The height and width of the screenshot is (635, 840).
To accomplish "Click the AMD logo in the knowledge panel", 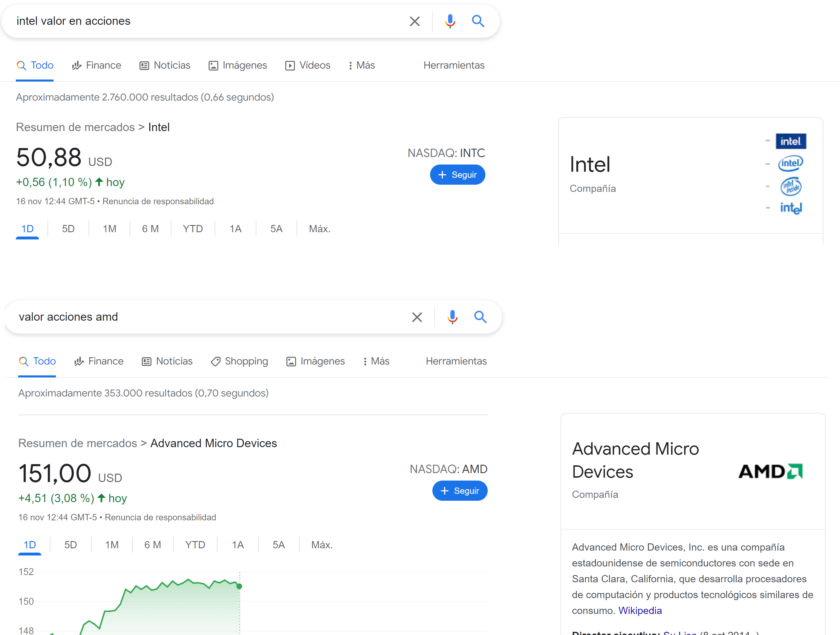I will 770,472.
